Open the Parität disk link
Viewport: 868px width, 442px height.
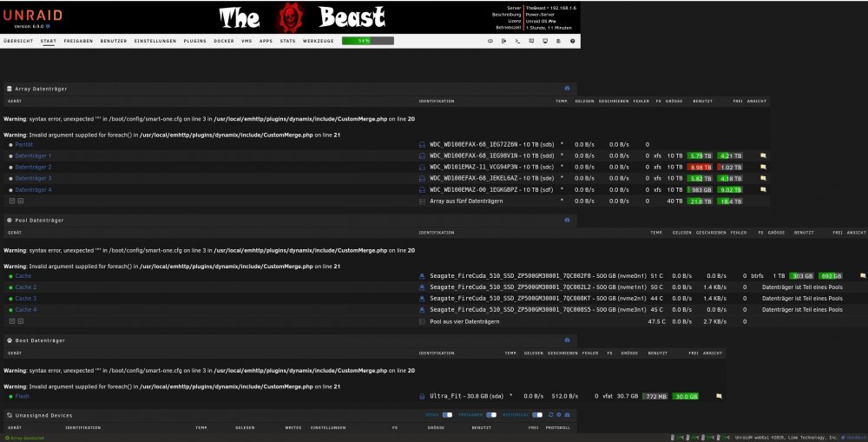click(x=23, y=144)
